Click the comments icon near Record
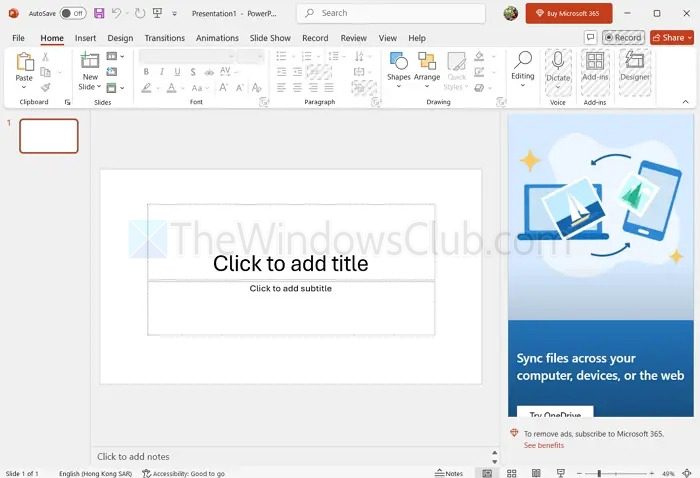Image resolution: width=700 pixels, height=478 pixels. [x=591, y=37]
